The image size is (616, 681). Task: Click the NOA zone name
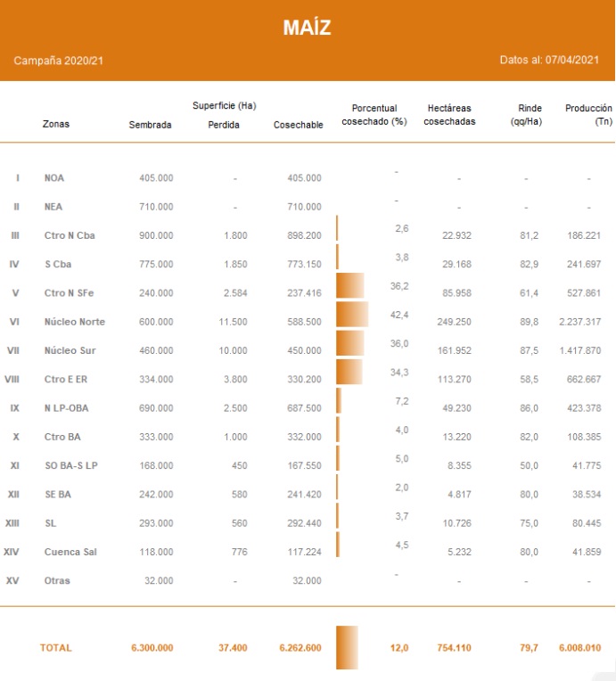click(54, 178)
